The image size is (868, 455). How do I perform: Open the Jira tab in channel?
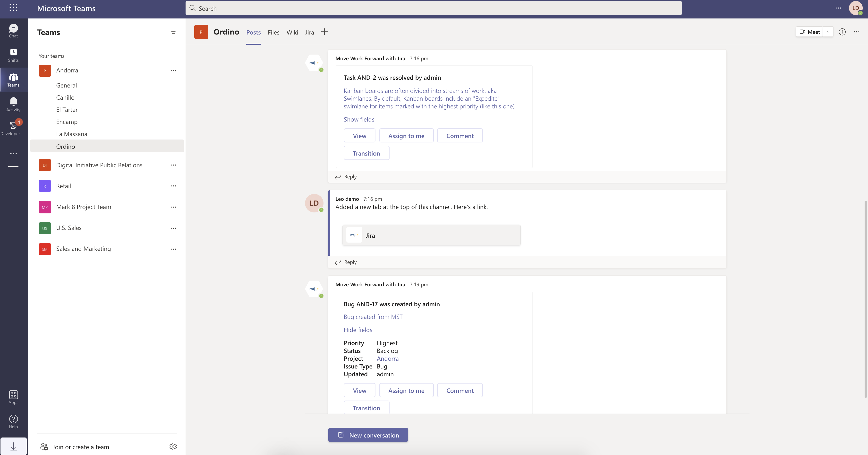pos(309,32)
